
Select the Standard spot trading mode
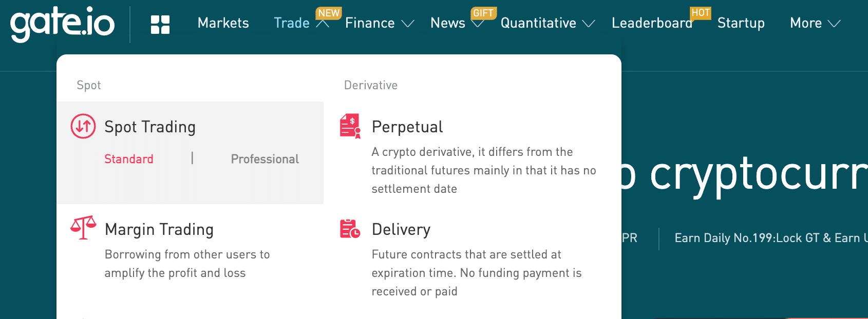pos(129,159)
